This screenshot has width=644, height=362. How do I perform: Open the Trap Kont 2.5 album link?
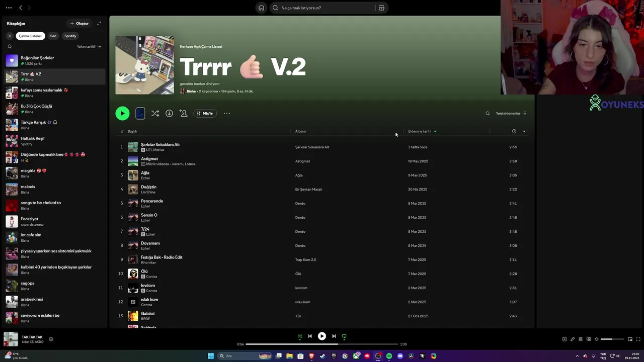pyautogui.click(x=305, y=260)
